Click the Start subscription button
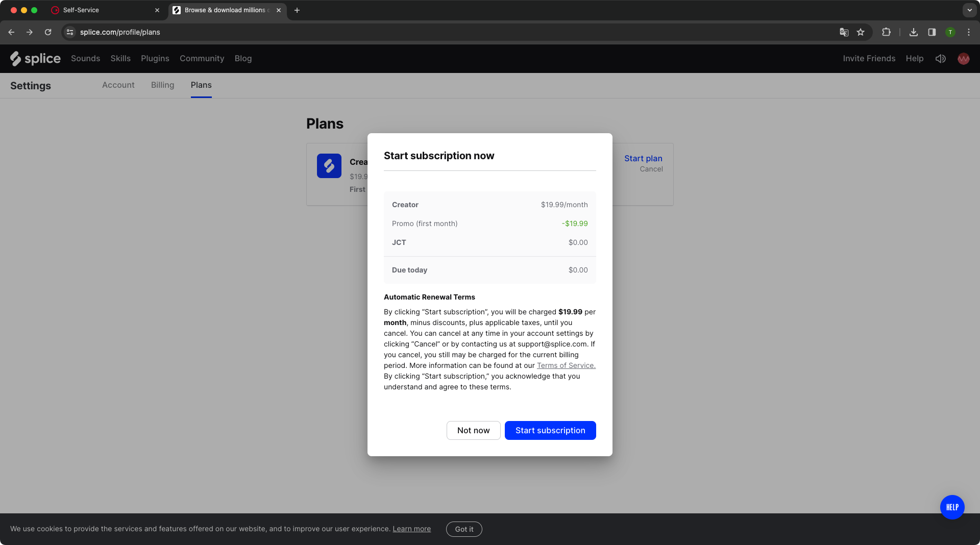Screen dimensions: 980x545 550,430
